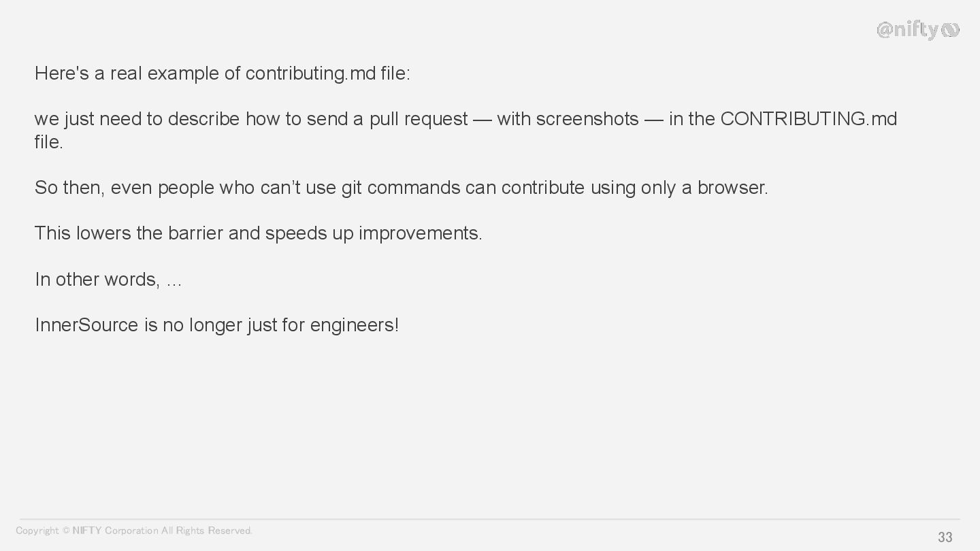Click the phrase "All Rights Reserved."

pos(207,531)
